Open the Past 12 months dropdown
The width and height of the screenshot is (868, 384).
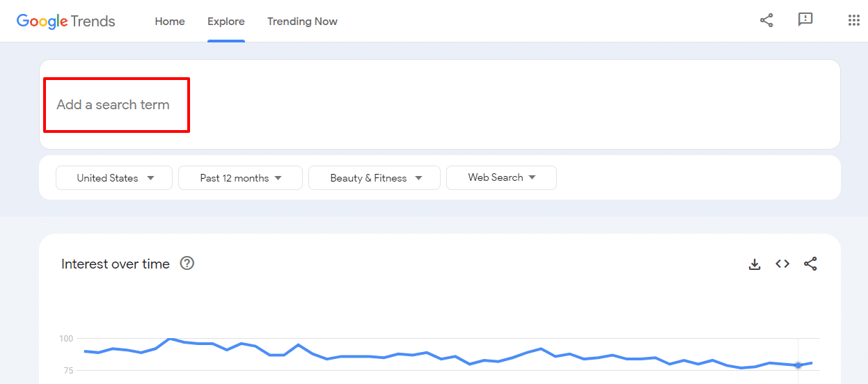point(240,178)
